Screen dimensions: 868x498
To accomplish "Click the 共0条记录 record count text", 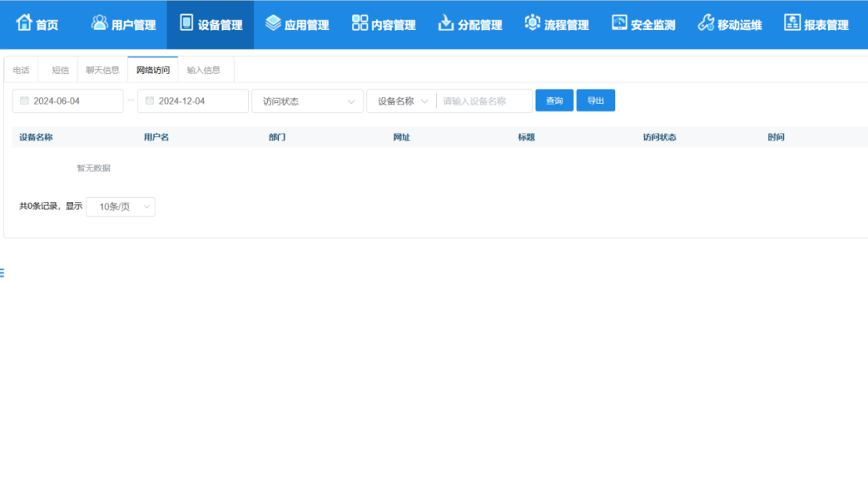I will [x=38, y=206].
